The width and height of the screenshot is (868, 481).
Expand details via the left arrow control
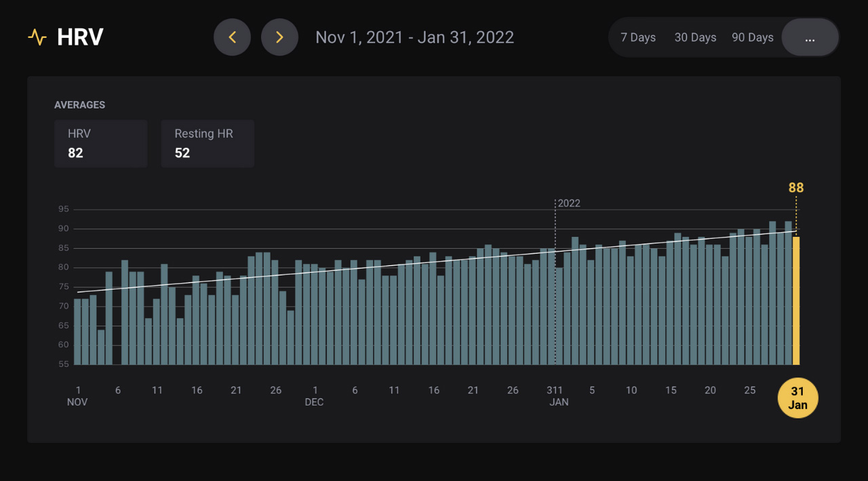point(232,37)
